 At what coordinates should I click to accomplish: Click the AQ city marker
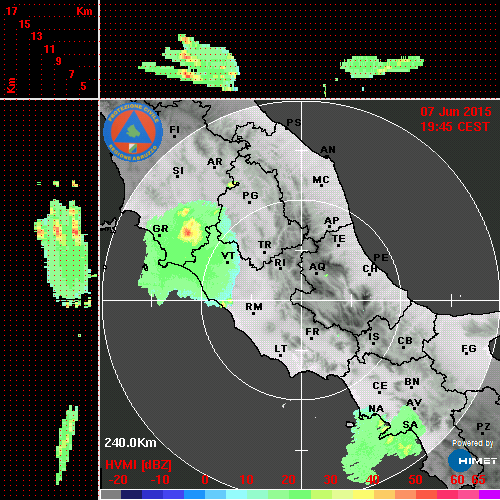click(x=317, y=268)
